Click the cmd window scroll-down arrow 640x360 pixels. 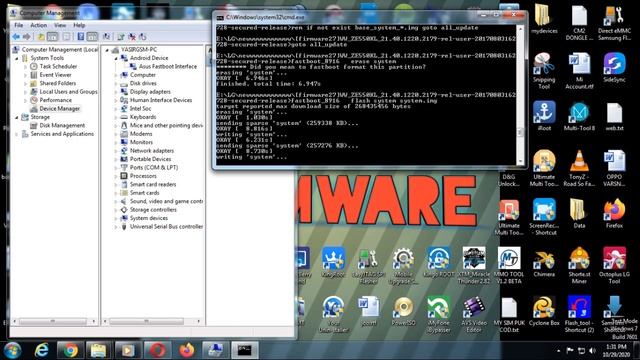tap(520, 162)
